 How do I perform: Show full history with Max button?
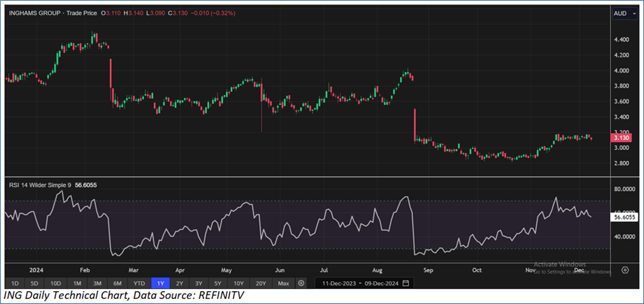coord(283,283)
